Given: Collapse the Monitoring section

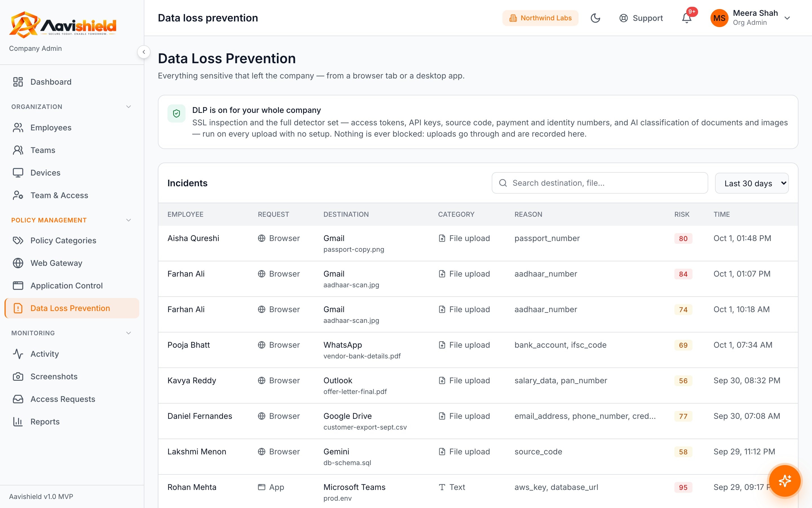Looking at the screenshot, I should 128,333.
